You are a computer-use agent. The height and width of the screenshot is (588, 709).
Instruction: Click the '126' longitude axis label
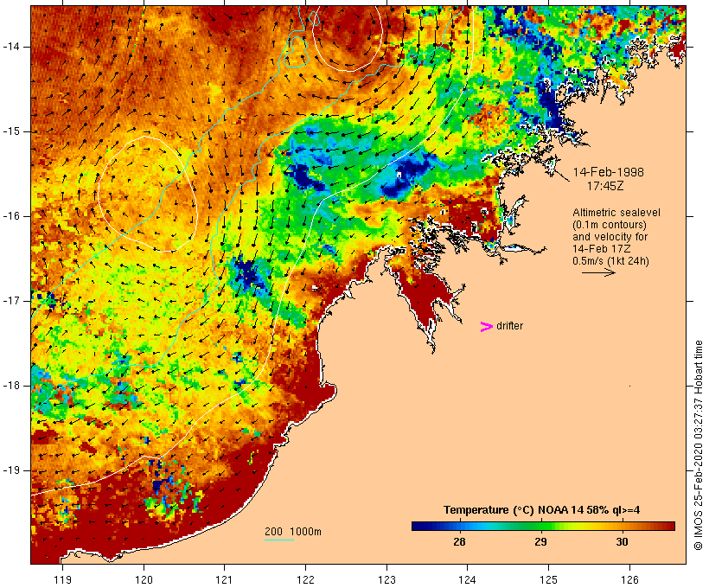[629, 579]
